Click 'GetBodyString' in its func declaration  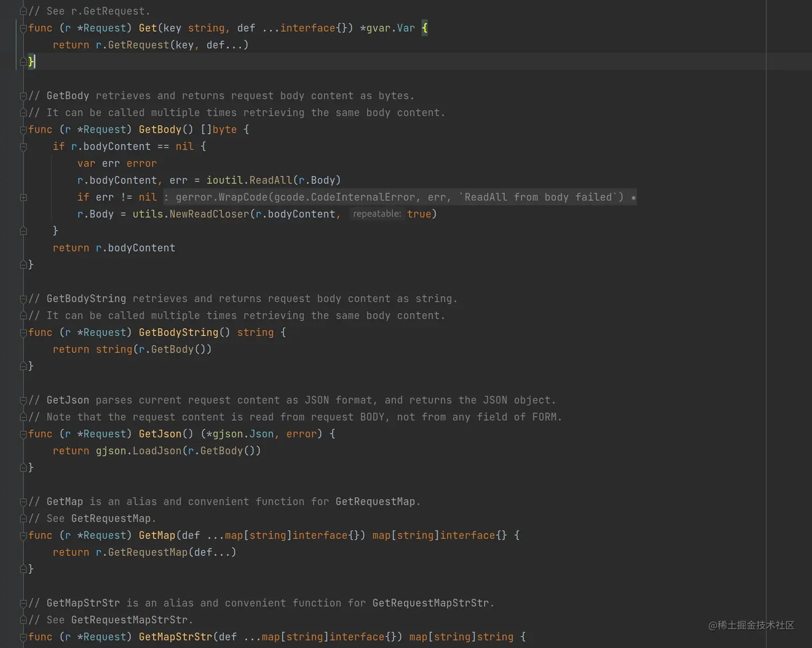tap(178, 333)
